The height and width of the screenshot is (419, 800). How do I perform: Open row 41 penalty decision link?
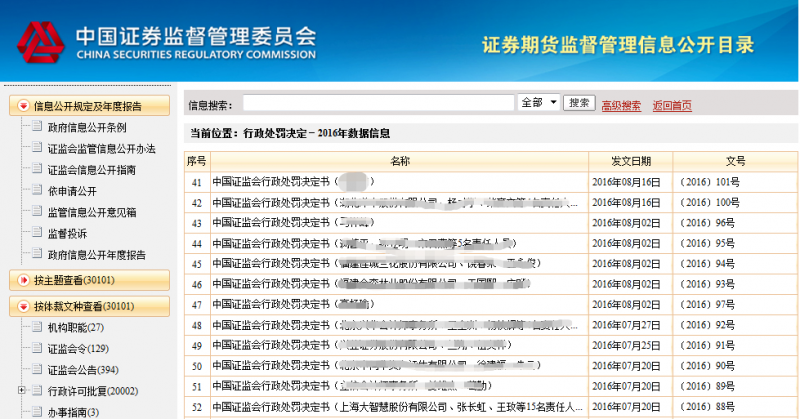[x=293, y=182]
